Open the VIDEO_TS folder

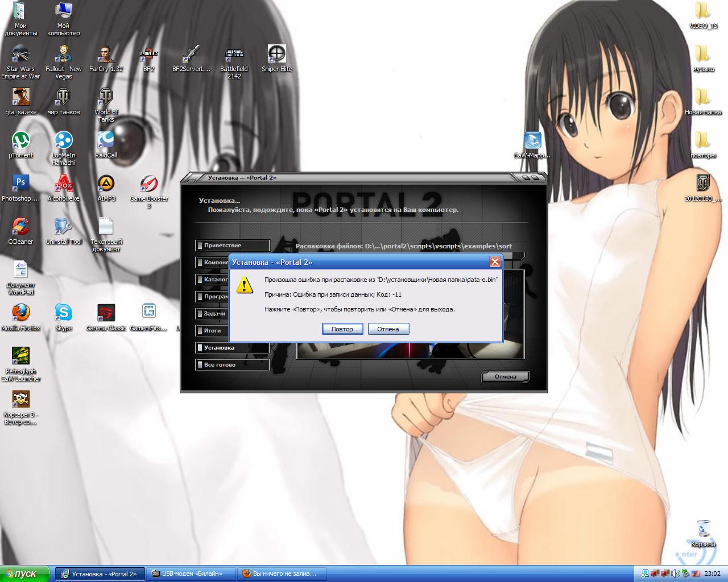pos(703,16)
